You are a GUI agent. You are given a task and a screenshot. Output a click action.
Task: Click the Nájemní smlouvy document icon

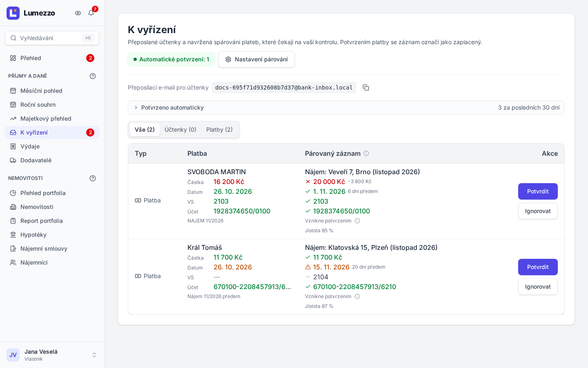tap(13, 249)
